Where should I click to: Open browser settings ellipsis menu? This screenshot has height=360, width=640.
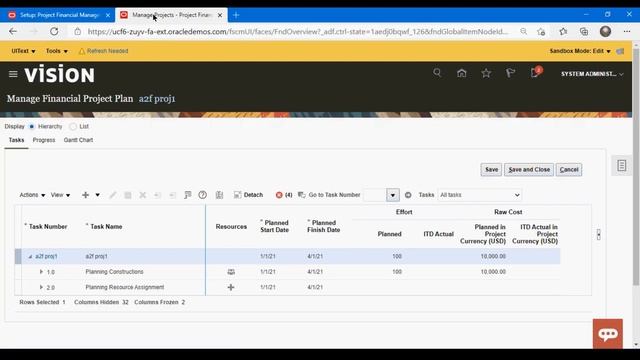(627, 31)
